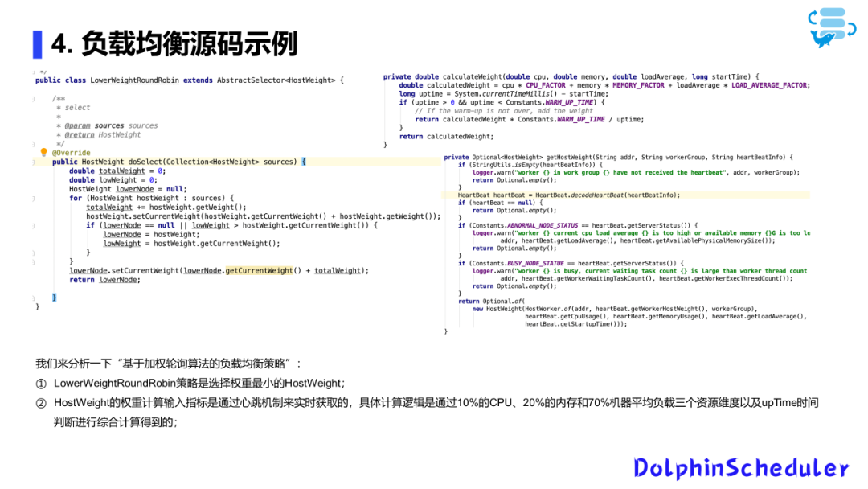The width and height of the screenshot is (868, 489).
Task: Click 'lowWeight = hostWeight.getCurrentWeight();' line
Action: [x=191, y=243]
